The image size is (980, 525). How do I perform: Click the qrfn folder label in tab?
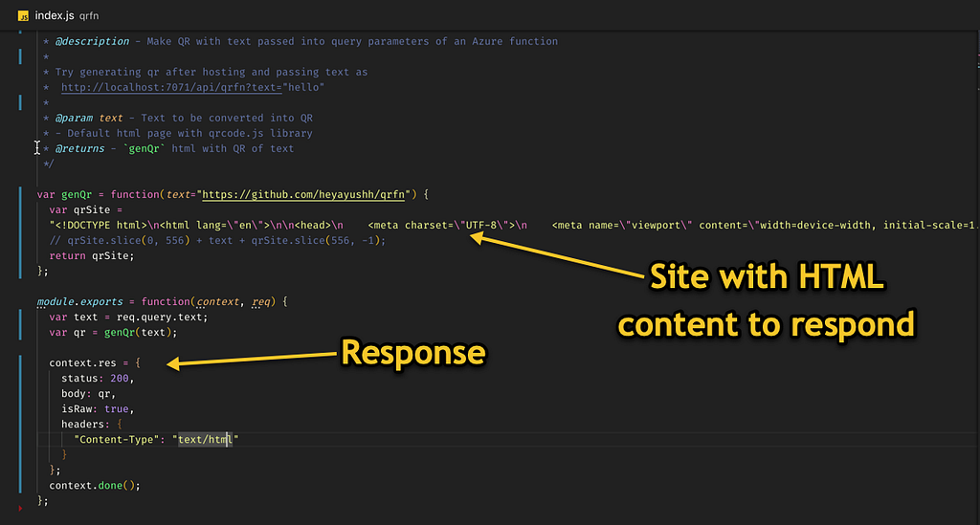click(x=89, y=16)
